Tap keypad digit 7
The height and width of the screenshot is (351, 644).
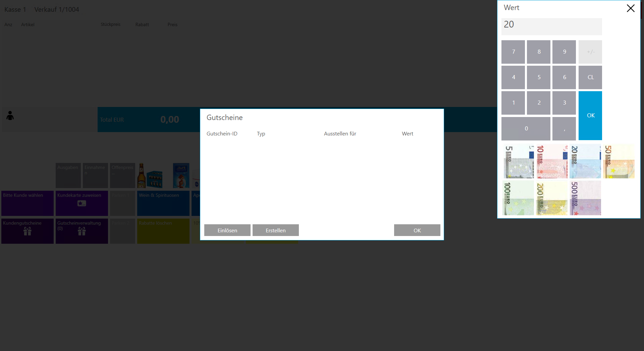click(x=513, y=52)
